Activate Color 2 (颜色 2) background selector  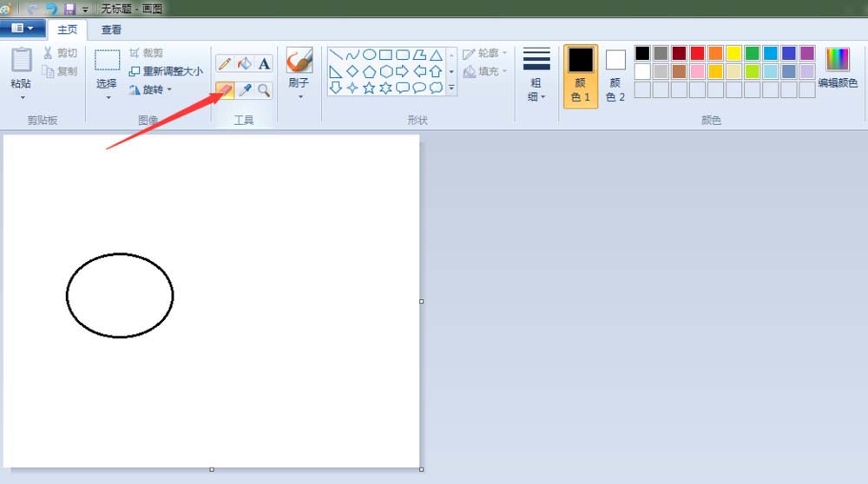coord(615,76)
